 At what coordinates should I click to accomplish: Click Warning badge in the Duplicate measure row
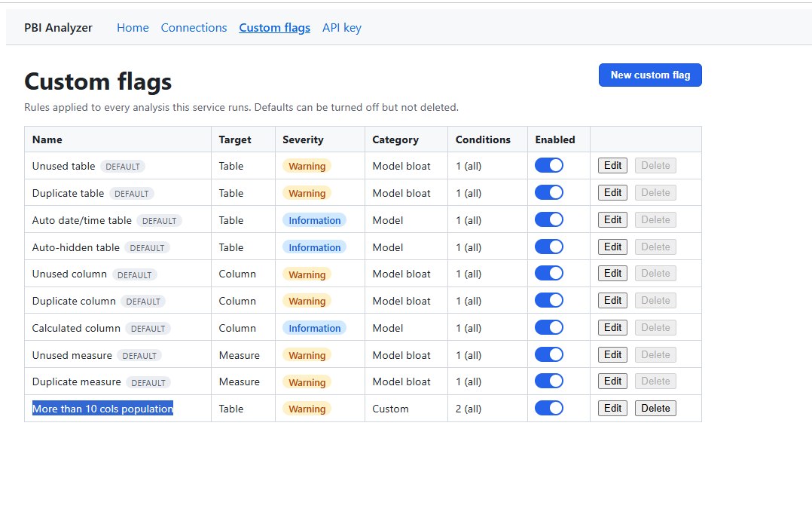pos(307,382)
